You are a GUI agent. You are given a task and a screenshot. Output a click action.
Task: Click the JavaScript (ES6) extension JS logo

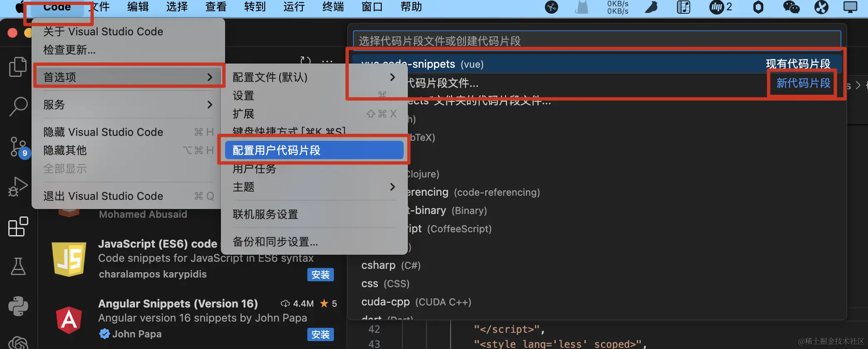click(69, 259)
